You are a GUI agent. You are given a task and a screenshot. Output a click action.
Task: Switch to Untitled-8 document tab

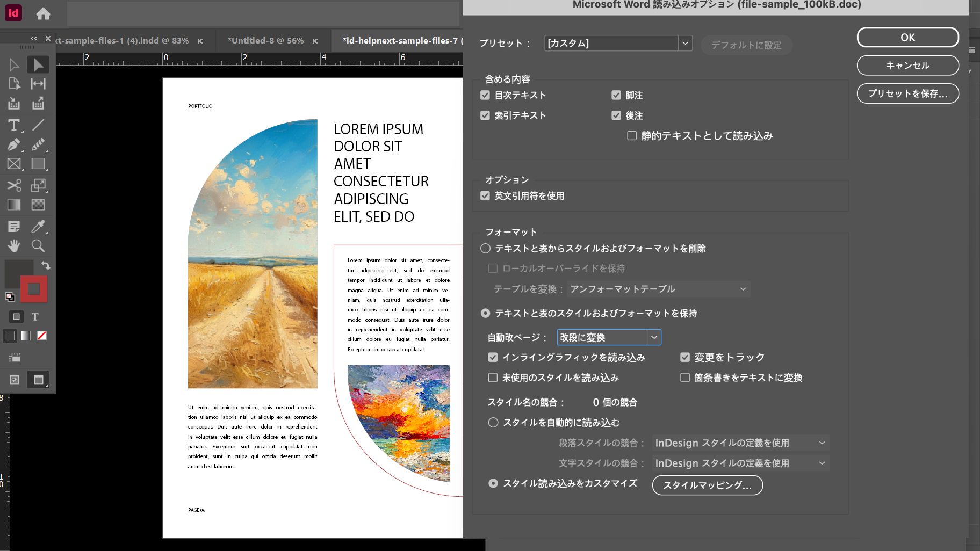tap(266, 41)
